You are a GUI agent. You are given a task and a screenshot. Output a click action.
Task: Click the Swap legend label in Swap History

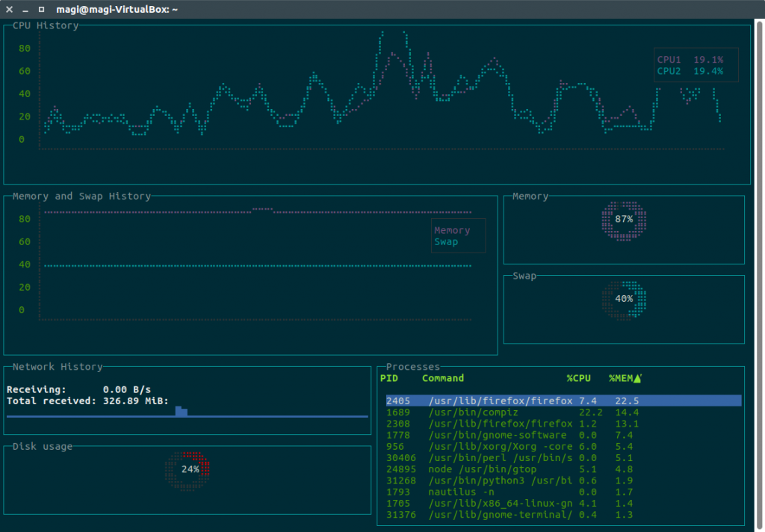coord(445,241)
